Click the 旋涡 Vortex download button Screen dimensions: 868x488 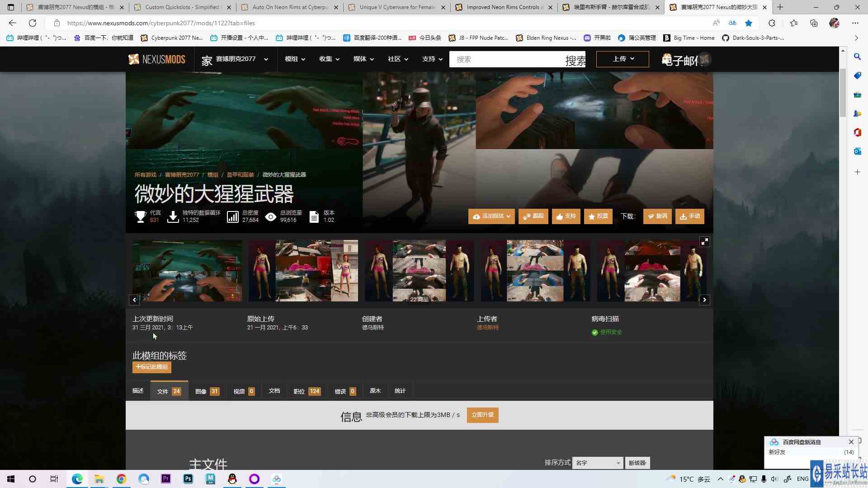click(x=657, y=216)
